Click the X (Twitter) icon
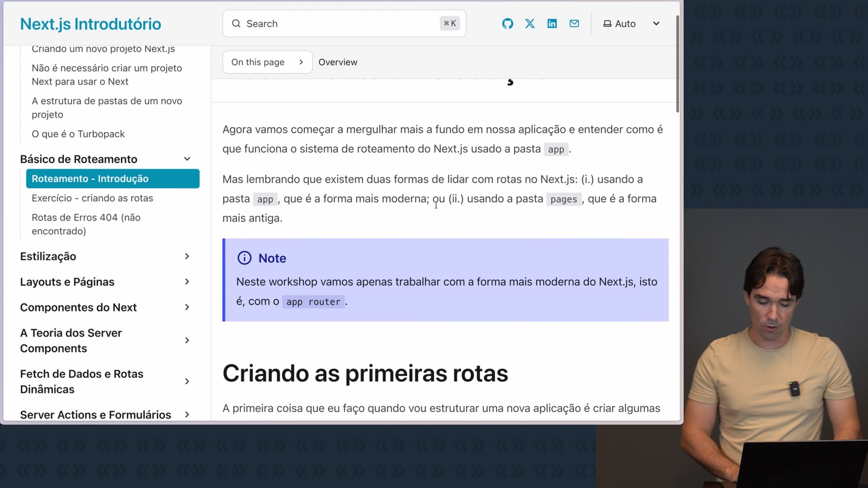The image size is (868, 488). click(530, 23)
